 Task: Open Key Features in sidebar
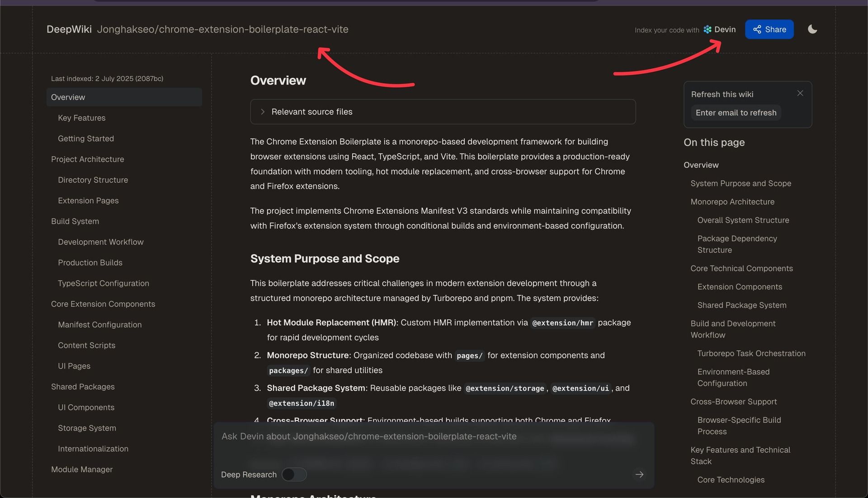pyautogui.click(x=81, y=118)
